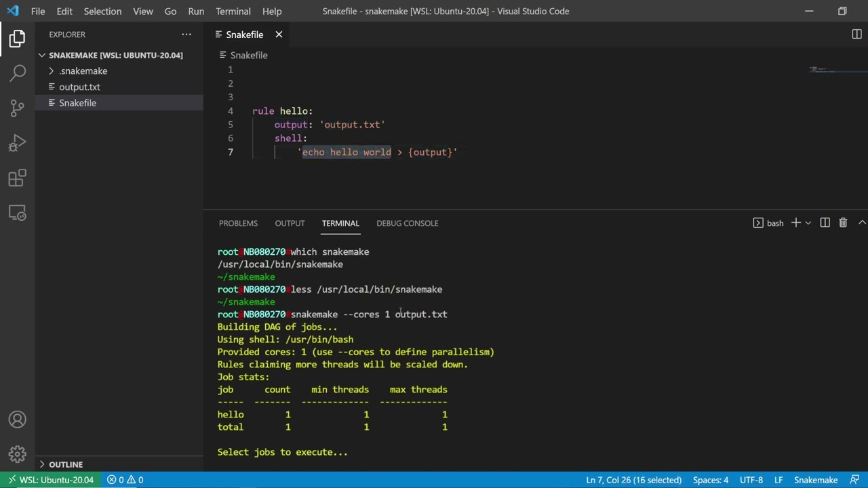Open the WSL: Ubuntu-20.04 remote indicator

[51, 480]
